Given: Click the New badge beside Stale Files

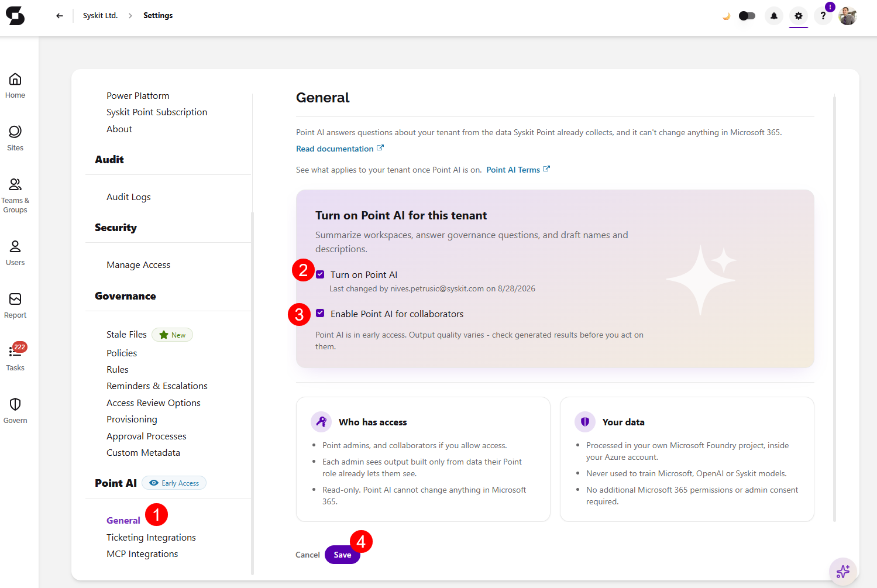Looking at the screenshot, I should 173,335.
